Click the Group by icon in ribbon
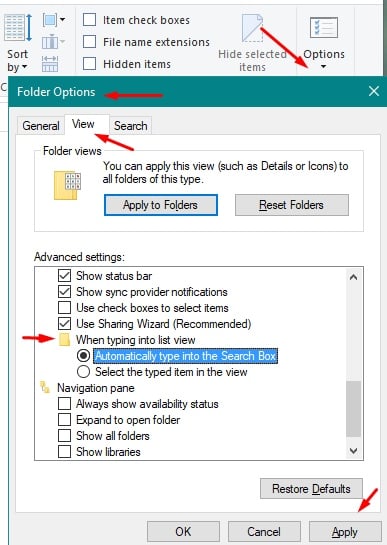387x545 pixels. pos(50,20)
